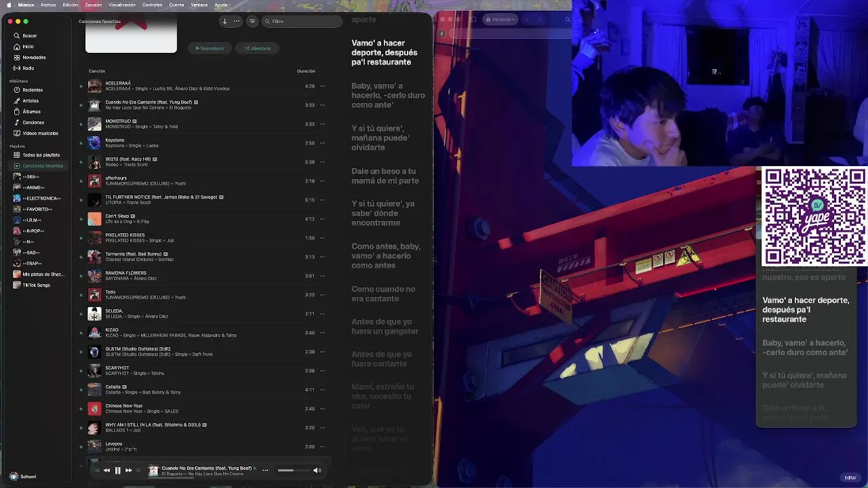
Task: Toggle favorite star for KIZAO
Action: (81, 333)
